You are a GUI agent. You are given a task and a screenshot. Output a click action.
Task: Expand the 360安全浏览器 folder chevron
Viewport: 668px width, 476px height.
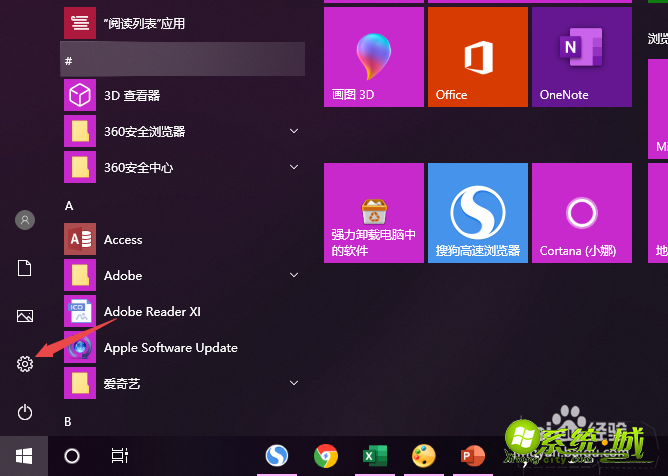pyautogui.click(x=294, y=131)
